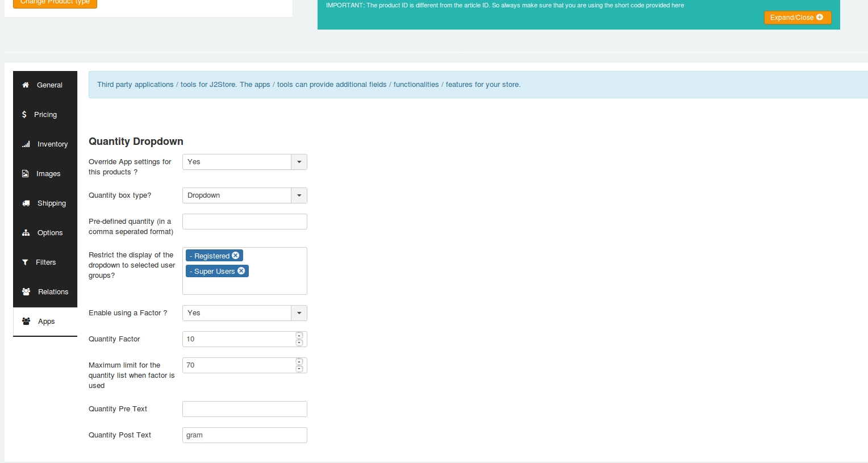Open the Enable using a Factor dropdown
This screenshot has width=868, height=463.
click(299, 313)
